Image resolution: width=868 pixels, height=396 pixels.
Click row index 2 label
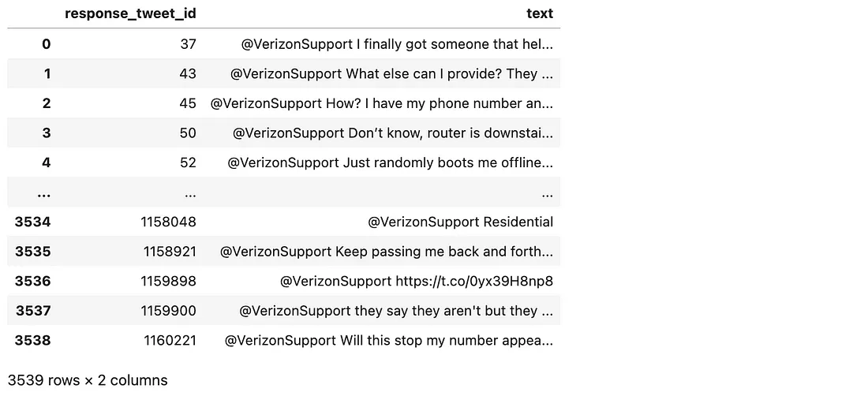46,103
